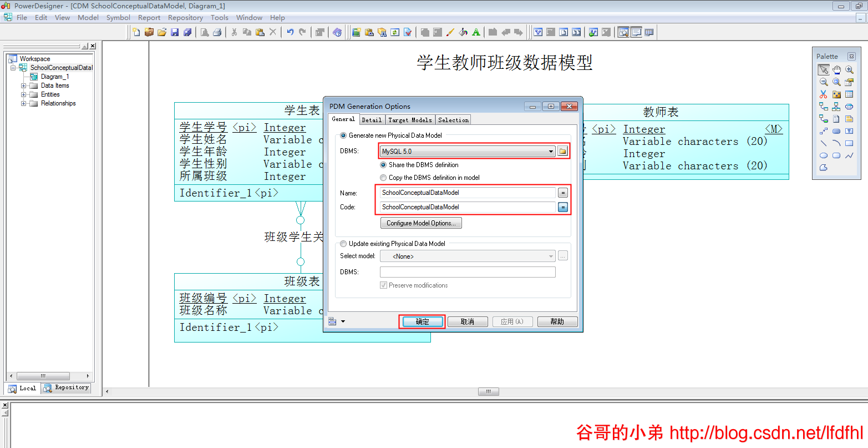Select the Workspace tree root
This screenshot has width=868, height=448.
coord(34,59)
